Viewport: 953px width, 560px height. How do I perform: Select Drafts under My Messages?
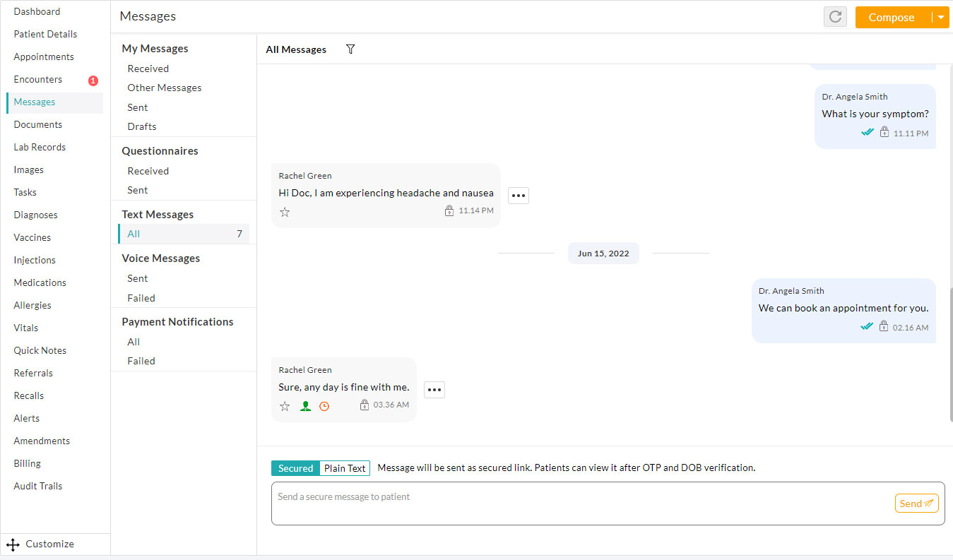pos(142,126)
